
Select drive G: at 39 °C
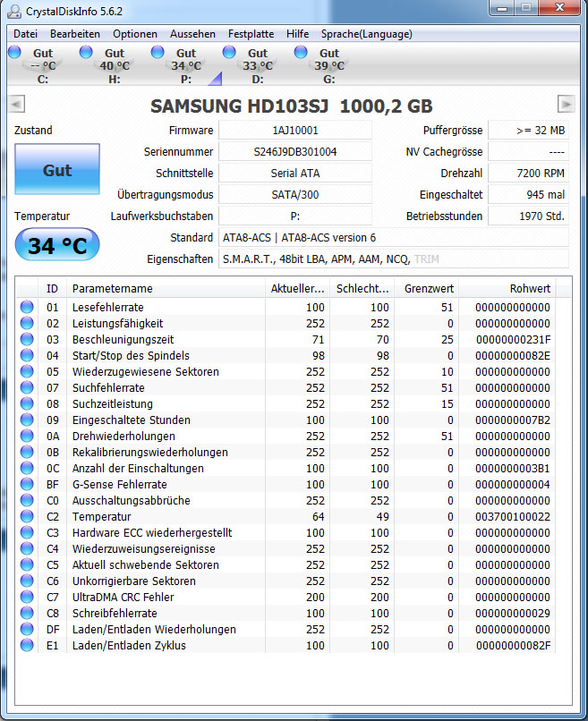pyautogui.click(x=329, y=66)
